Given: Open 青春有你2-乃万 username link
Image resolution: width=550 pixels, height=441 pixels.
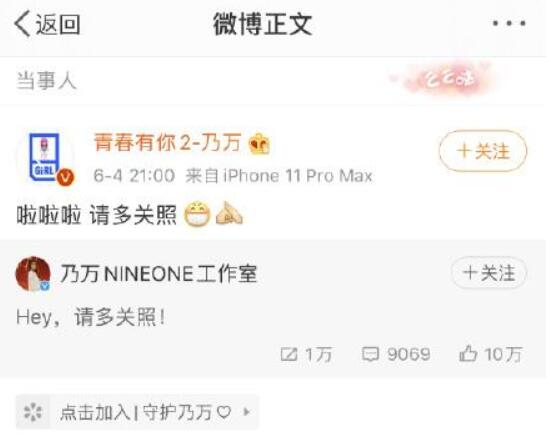Looking at the screenshot, I should tap(167, 142).
